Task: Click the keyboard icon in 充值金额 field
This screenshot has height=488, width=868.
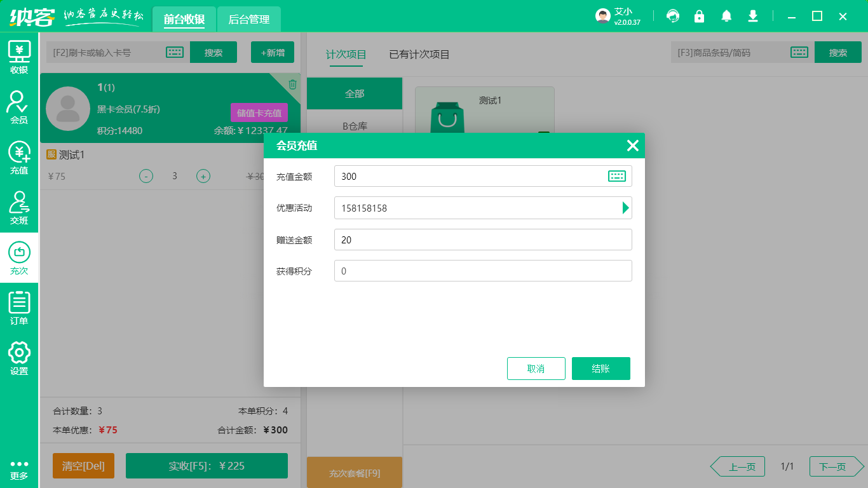Action: click(616, 176)
